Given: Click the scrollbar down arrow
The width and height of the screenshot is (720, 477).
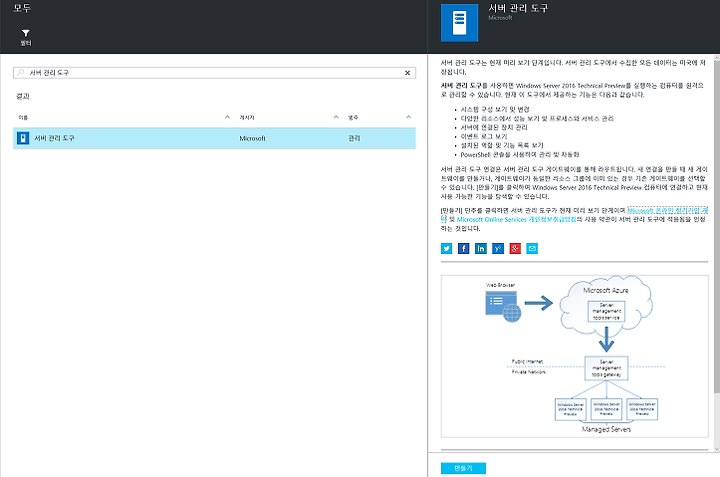Looking at the screenshot, I should 717,449.
